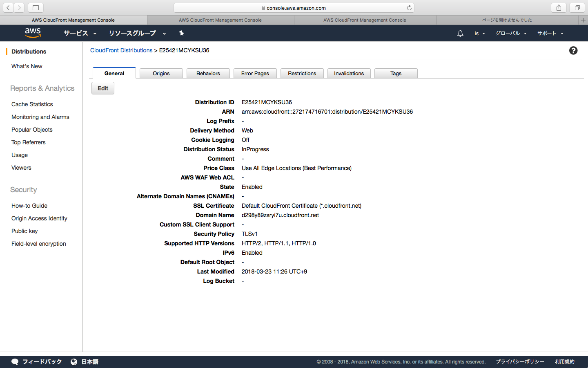Open the pin shortcuts icon in navbar

(181, 33)
